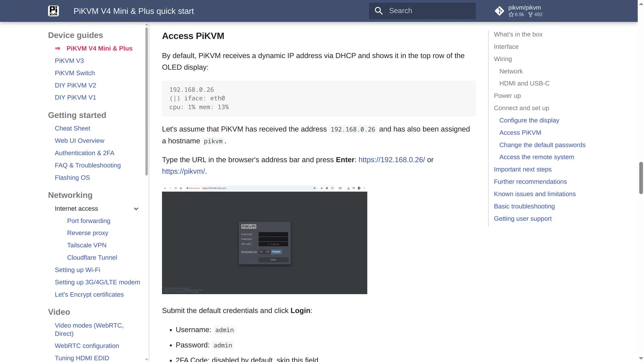644x362 pixels.
Task: Jump to Basic troubleshooting
Action: pyautogui.click(x=524, y=206)
